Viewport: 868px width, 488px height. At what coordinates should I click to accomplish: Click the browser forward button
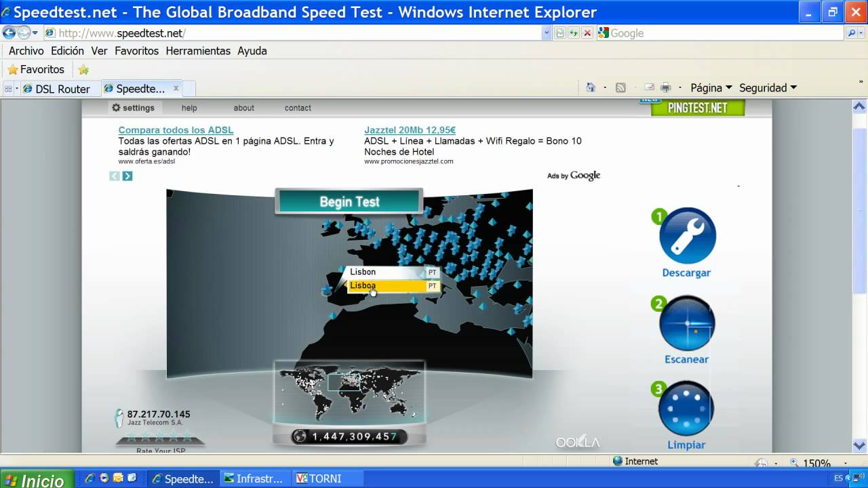tap(23, 33)
